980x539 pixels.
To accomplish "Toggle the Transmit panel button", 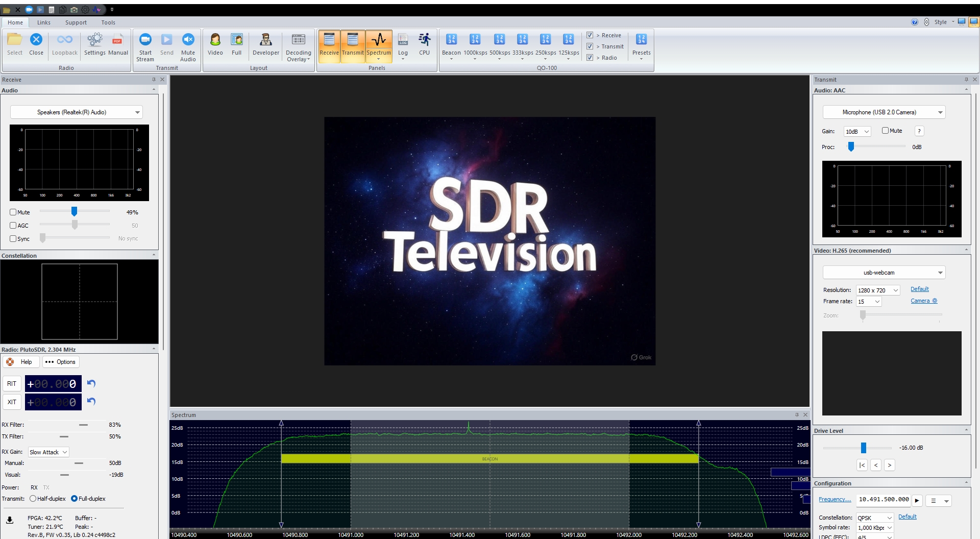I will (353, 46).
